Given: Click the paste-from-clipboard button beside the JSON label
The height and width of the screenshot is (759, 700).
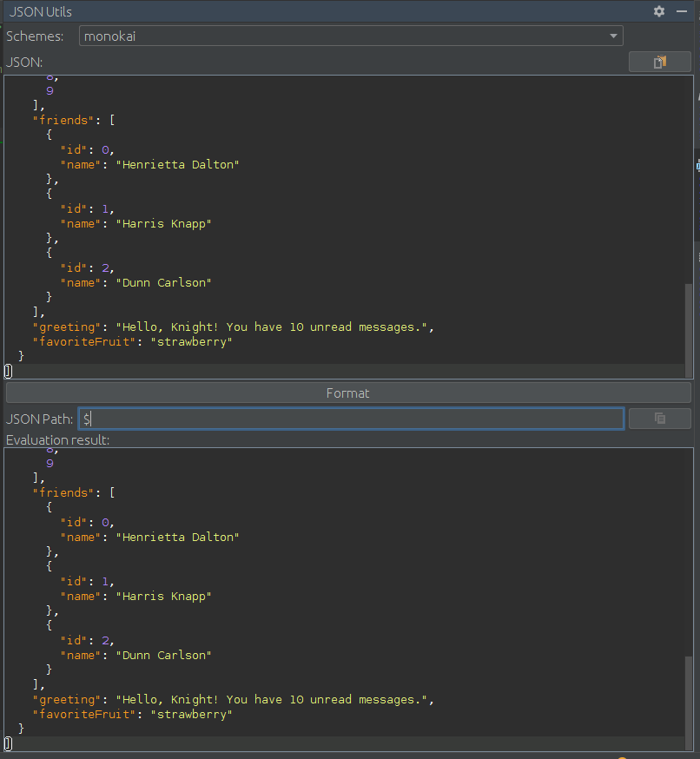Looking at the screenshot, I should pos(660,62).
